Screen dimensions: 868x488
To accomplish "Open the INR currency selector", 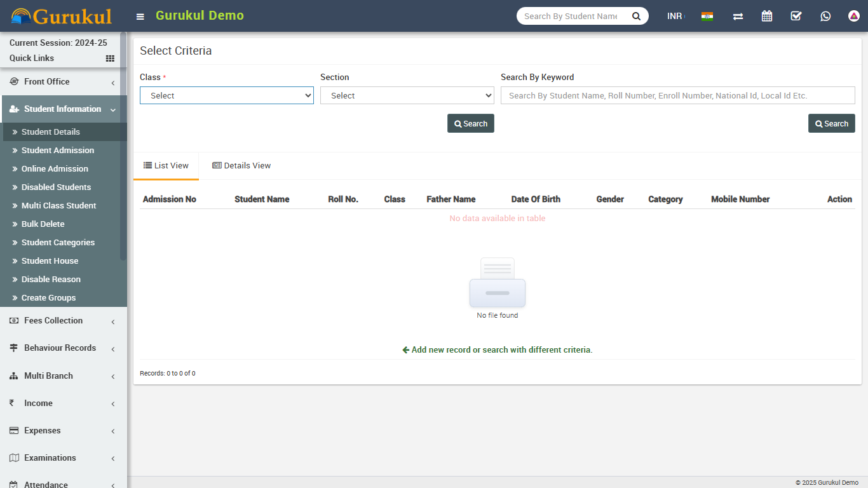I will [x=675, y=17].
